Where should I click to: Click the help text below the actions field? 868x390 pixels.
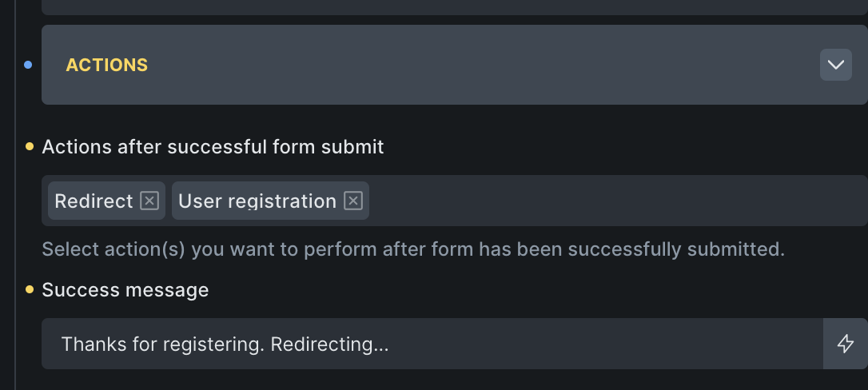tap(413, 249)
